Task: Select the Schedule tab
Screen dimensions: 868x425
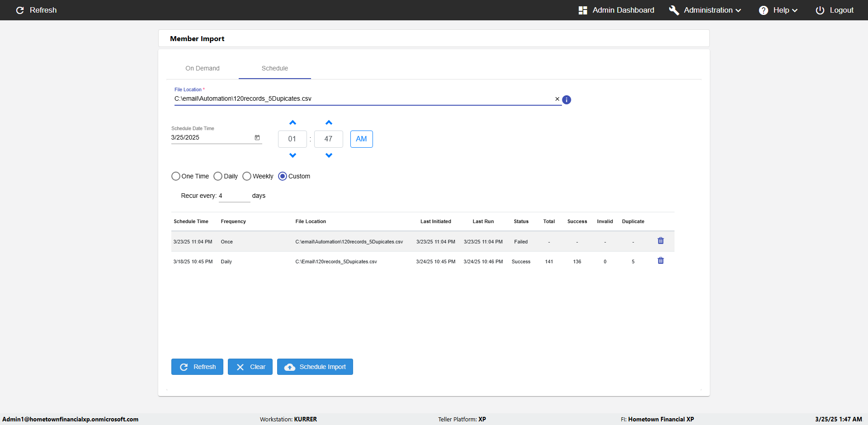Action: [x=274, y=68]
